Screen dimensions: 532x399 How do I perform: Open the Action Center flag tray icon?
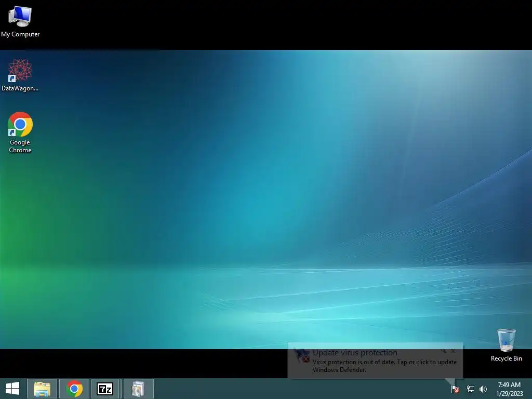click(x=455, y=389)
